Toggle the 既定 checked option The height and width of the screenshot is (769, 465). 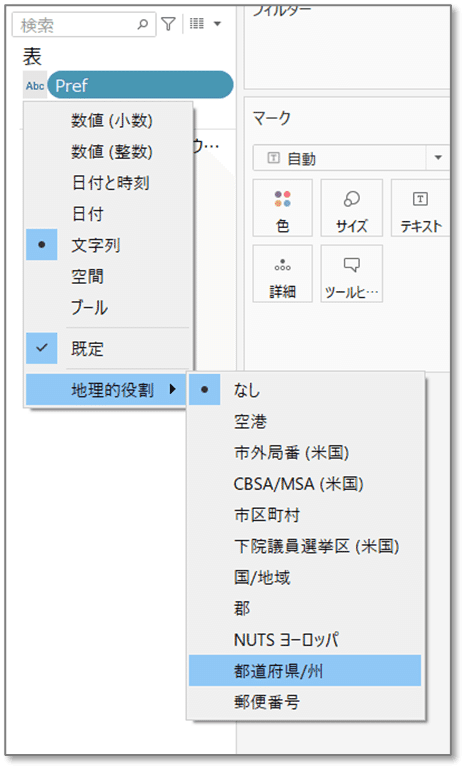108,349
